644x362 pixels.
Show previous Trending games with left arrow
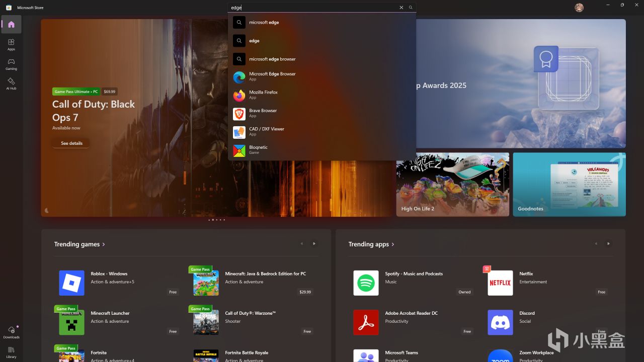302,244
